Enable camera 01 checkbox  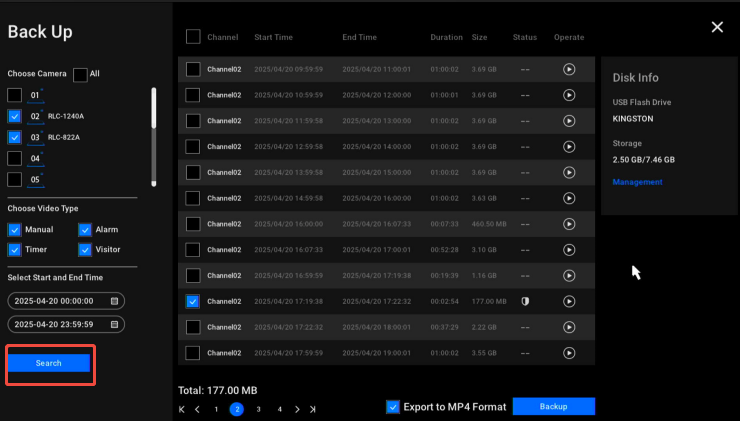[x=15, y=95]
